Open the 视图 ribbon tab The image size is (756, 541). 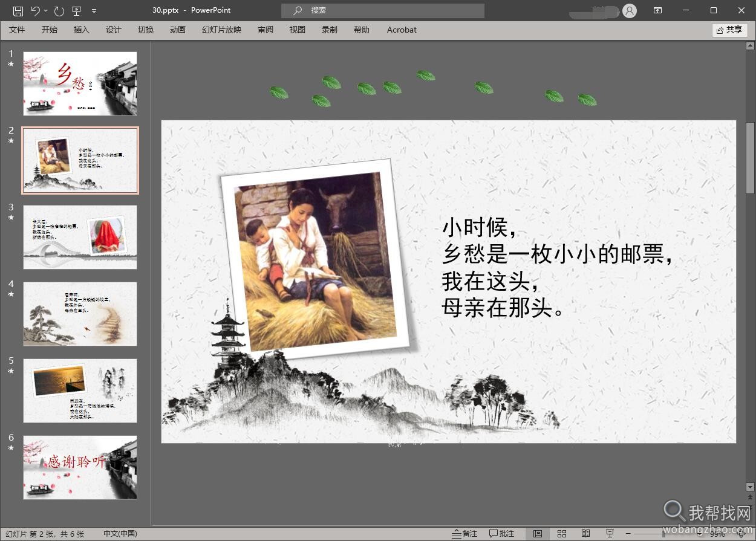pyautogui.click(x=298, y=30)
